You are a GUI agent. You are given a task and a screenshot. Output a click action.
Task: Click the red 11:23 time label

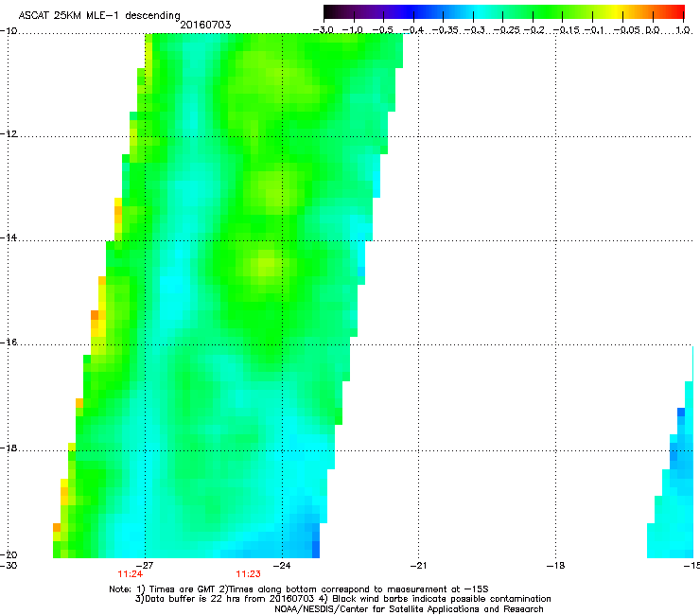tap(248, 574)
